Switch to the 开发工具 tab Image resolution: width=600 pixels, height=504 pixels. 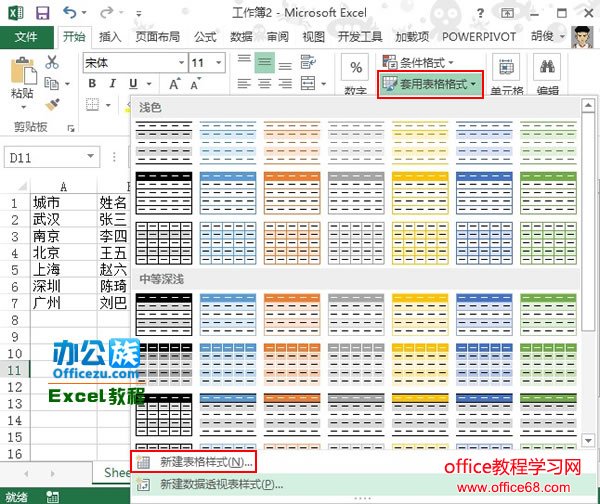coord(360,37)
